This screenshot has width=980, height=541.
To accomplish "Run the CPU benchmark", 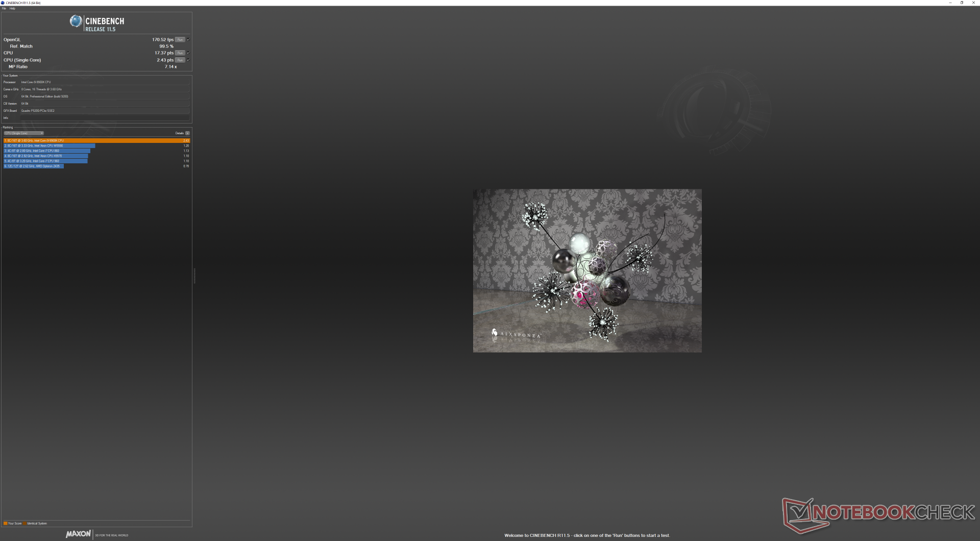I will 180,53.
